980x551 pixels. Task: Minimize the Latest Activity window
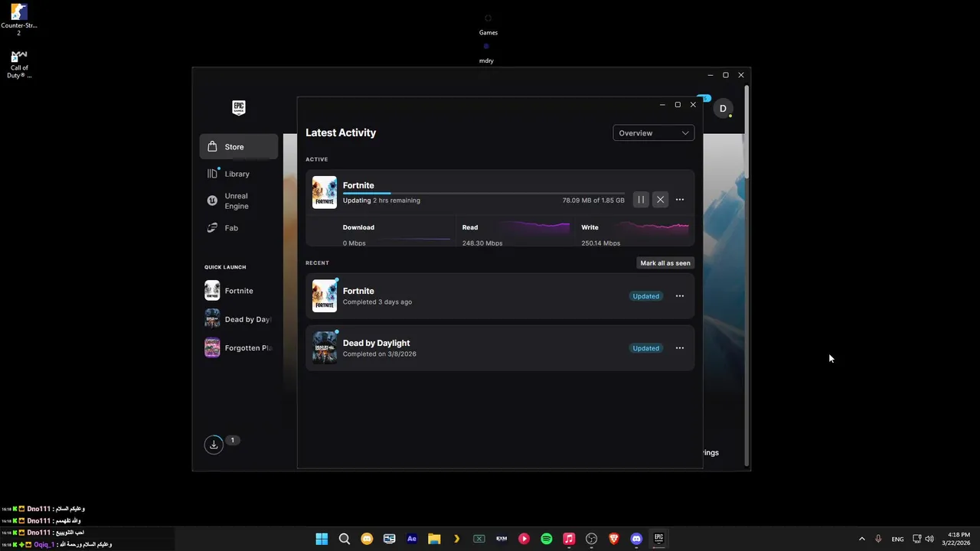(662, 105)
